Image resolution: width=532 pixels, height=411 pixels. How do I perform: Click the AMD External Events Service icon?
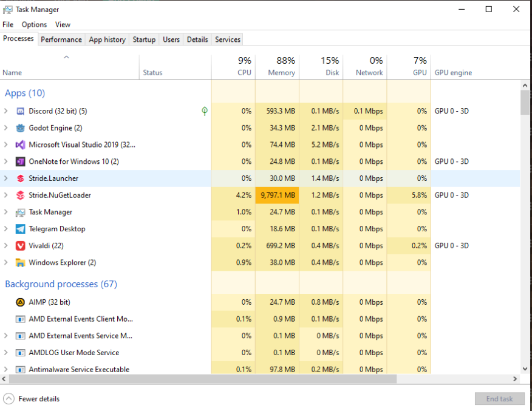[21, 336]
